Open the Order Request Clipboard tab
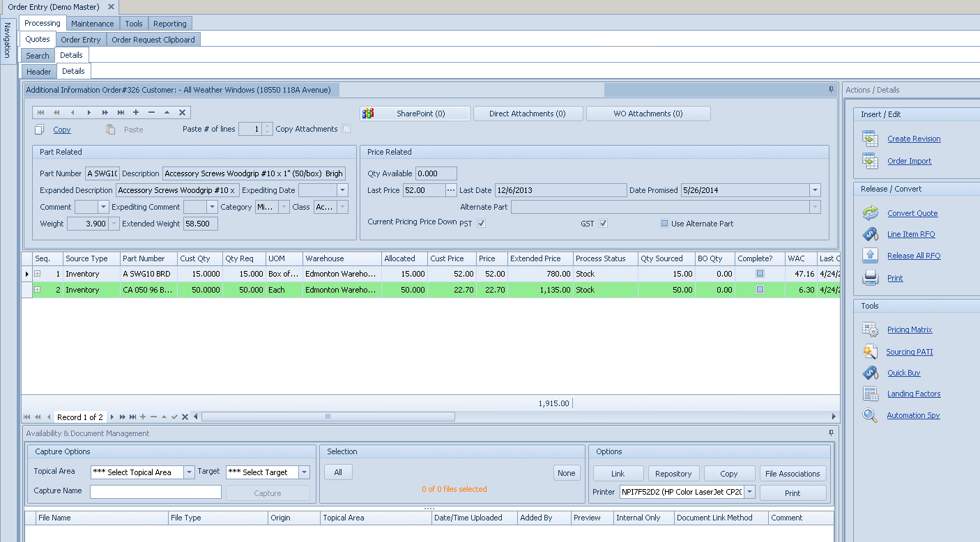The image size is (980, 542). click(153, 39)
